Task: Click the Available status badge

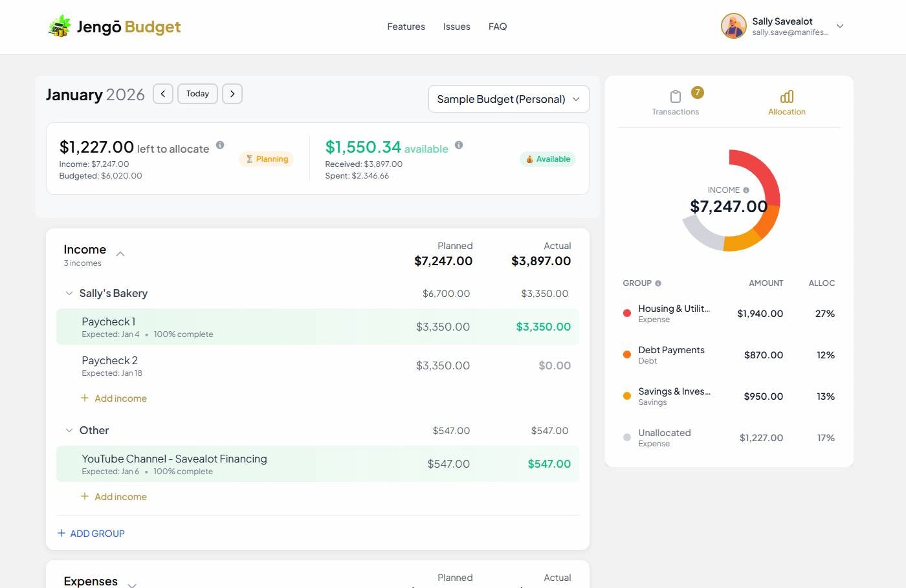Action: (547, 158)
